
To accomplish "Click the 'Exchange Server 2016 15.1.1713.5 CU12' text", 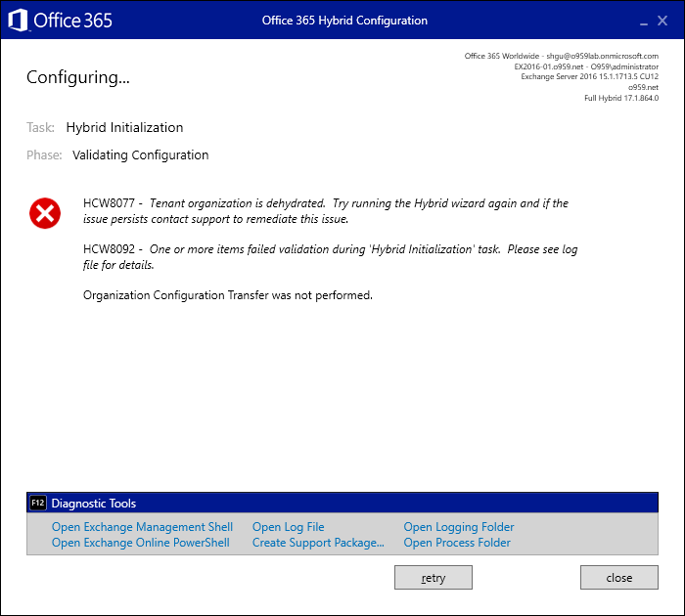I will 589,76.
